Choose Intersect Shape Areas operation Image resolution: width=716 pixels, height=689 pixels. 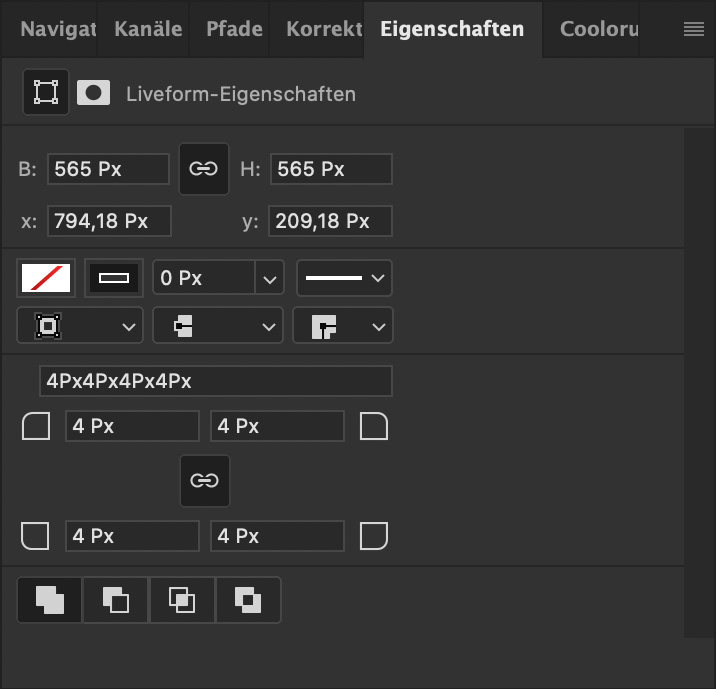click(182, 600)
